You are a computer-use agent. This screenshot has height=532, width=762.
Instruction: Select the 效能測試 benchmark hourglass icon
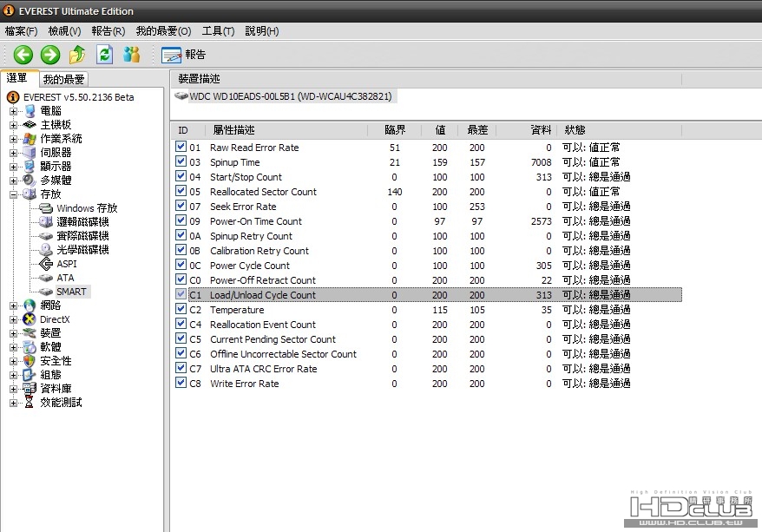[30, 403]
